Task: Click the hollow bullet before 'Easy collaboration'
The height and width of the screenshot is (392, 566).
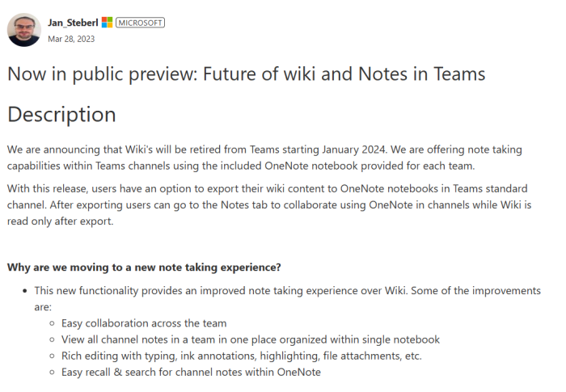Action: (52, 323)
